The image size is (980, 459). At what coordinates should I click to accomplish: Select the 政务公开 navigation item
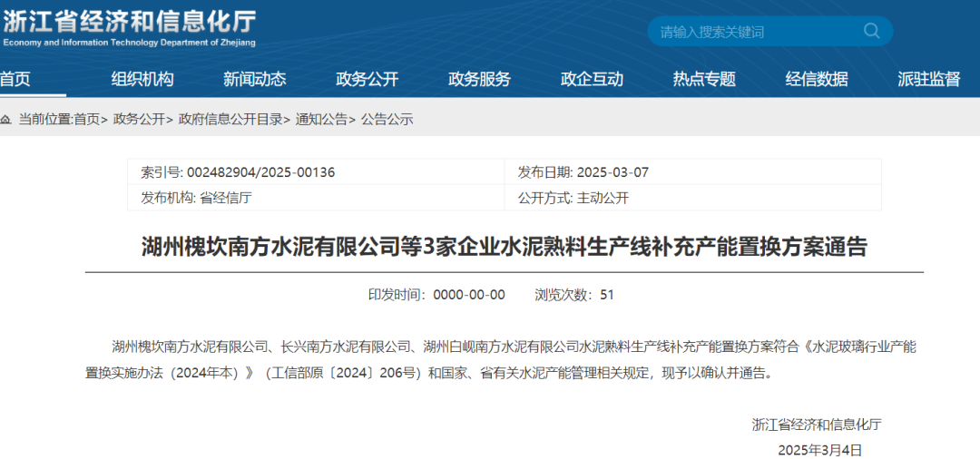367,79
